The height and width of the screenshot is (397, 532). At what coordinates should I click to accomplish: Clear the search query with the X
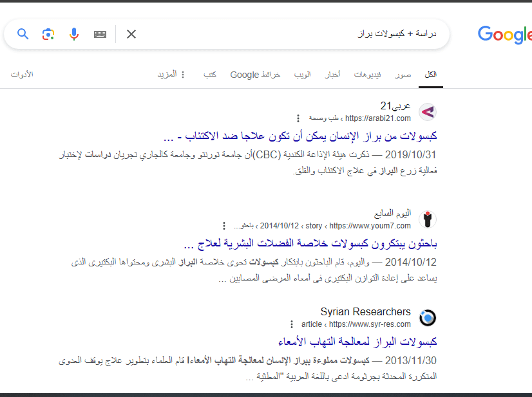coord(131,33)
